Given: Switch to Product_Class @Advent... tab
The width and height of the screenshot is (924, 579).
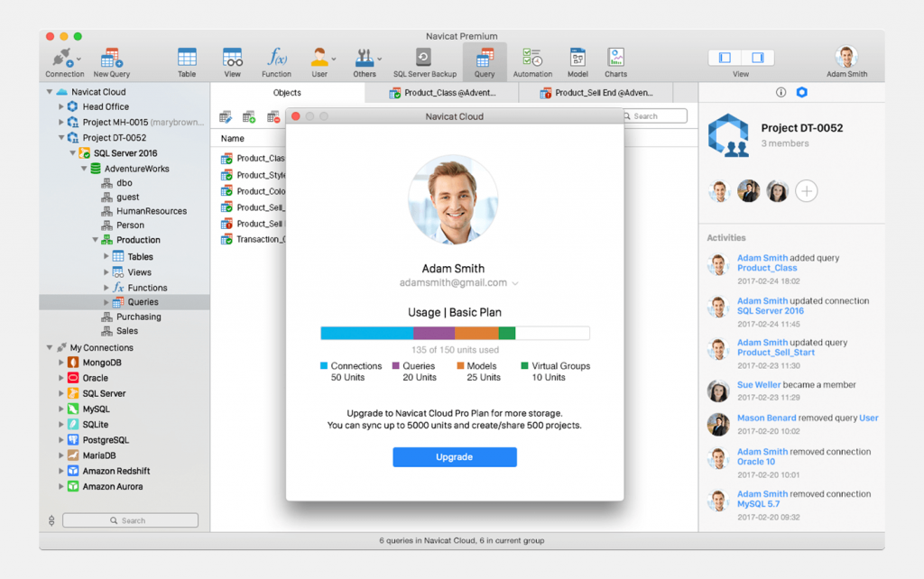Looking at the screenshot, I should 442,93.
